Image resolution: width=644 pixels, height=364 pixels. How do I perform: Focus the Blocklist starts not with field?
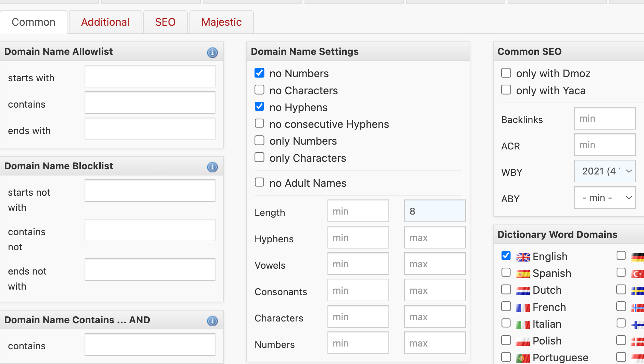point(150,191)
